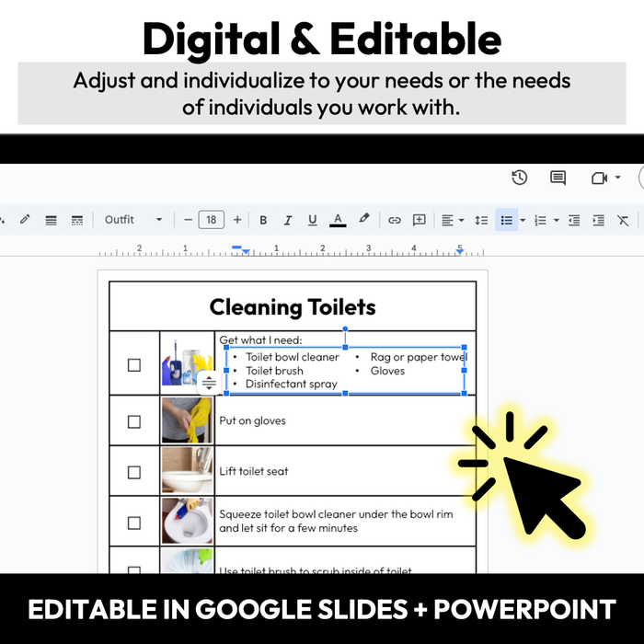Click the highlight color pen icon
The image size is (644, 644).
363,220
